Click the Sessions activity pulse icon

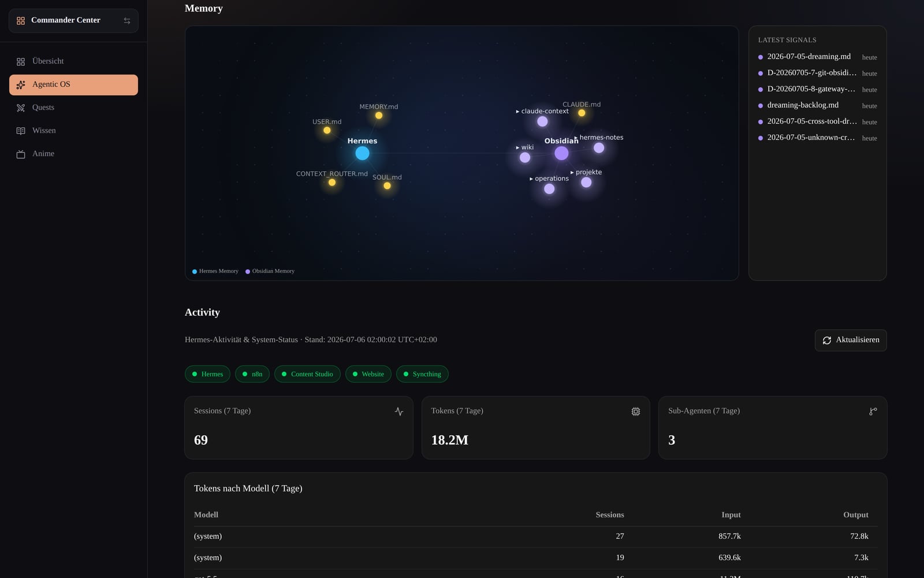tap(399, 412)
